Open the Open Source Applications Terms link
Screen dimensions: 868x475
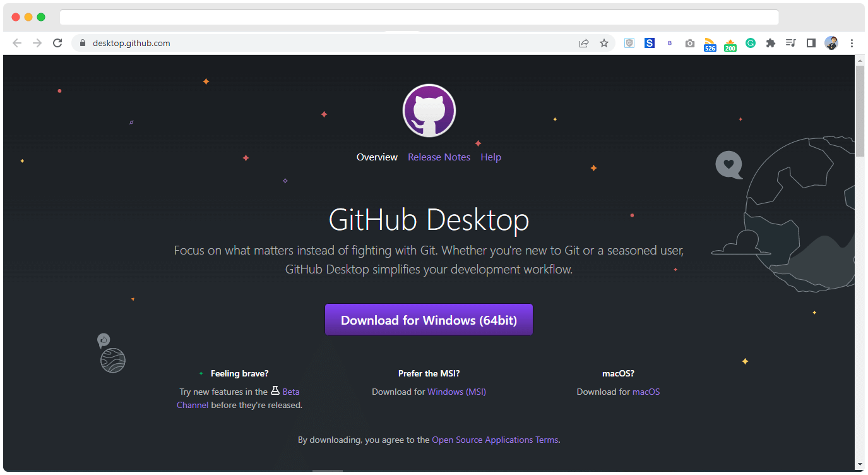click(495, 440)
